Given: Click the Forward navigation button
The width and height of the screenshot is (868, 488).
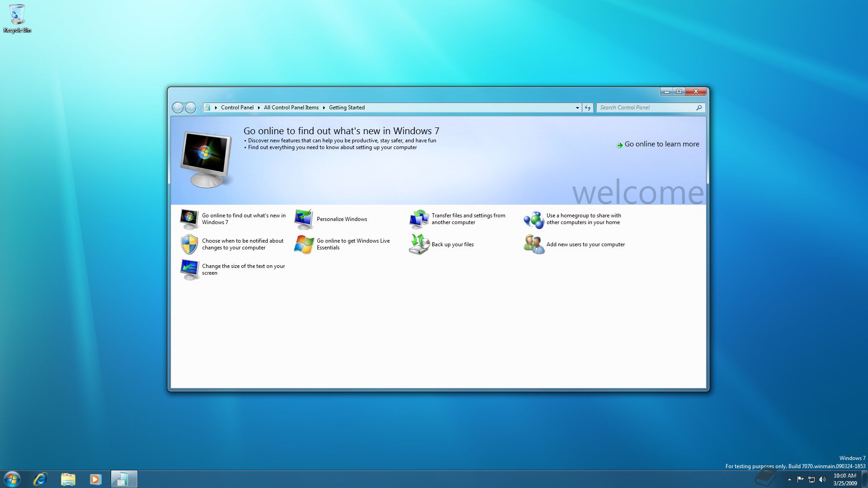Looking at the screenshot, I should coord(190,108).
